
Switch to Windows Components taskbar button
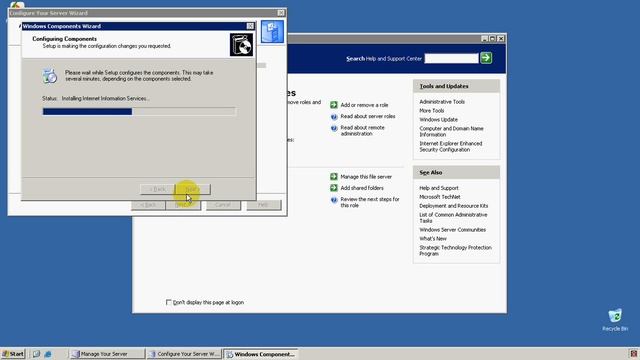(x=261, y=354)
